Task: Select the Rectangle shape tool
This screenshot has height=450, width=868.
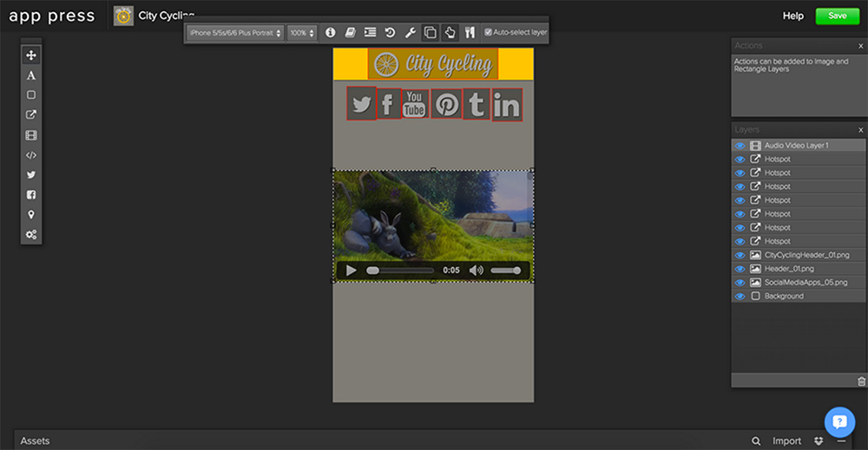Action: pos(31,95)
